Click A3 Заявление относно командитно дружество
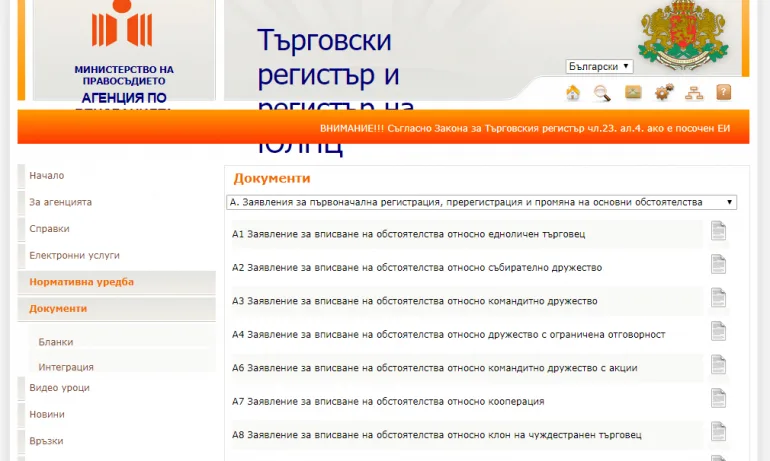Viewport: 770px width, 461px height. pyautogui.click(x=414, y=301)
